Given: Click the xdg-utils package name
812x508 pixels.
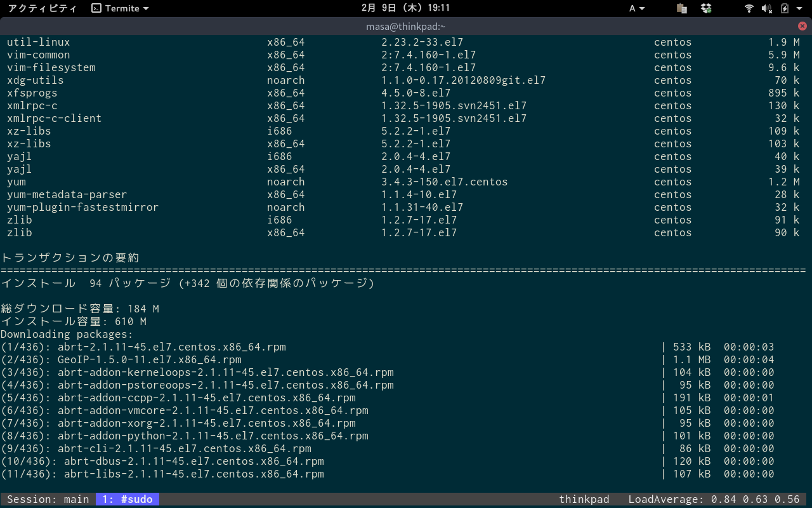Looking at the screenshot, I should [35, 80].
